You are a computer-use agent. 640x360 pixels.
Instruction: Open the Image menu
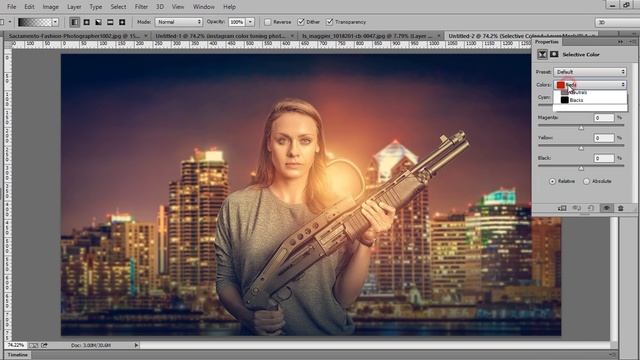pos(51,7)
